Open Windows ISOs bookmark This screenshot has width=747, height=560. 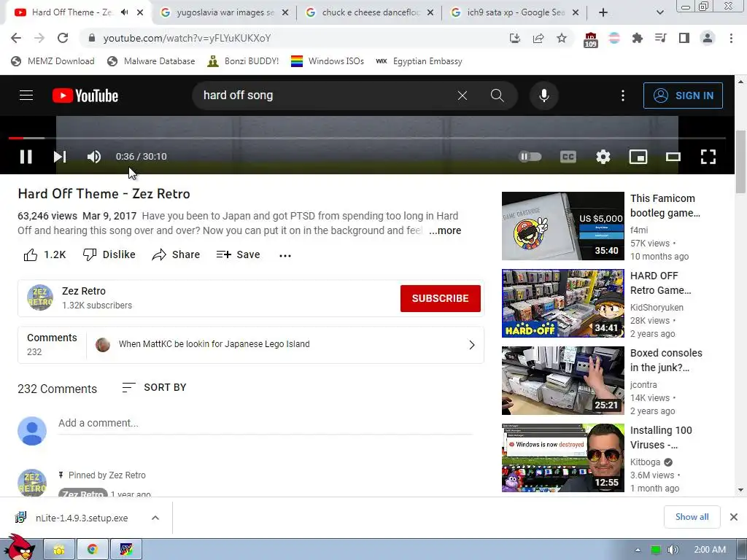[328, 61]
